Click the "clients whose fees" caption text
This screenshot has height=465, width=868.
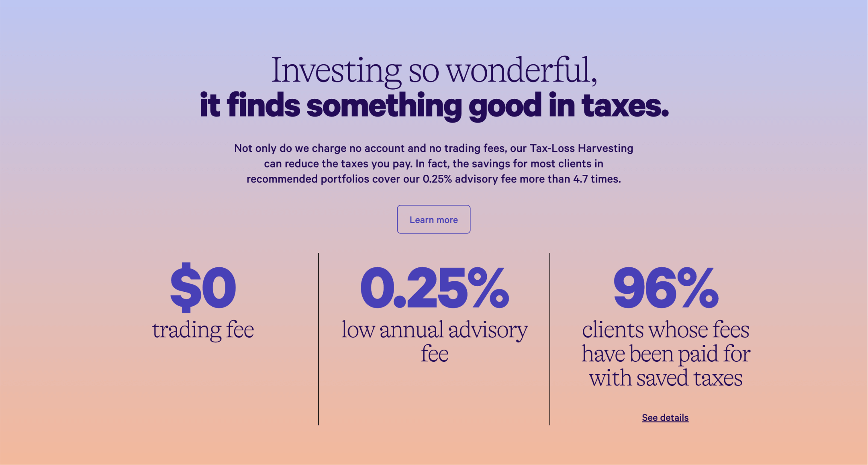(x=666, y=330)
